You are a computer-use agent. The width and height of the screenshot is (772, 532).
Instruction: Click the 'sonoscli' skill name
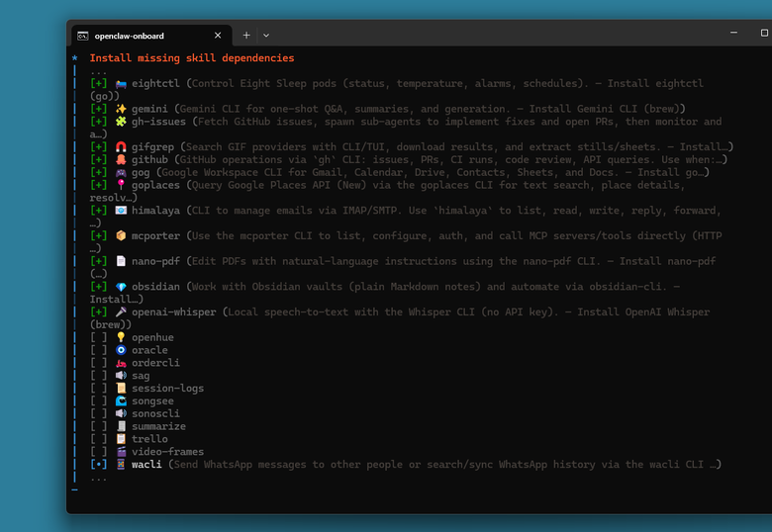[155, 413]
